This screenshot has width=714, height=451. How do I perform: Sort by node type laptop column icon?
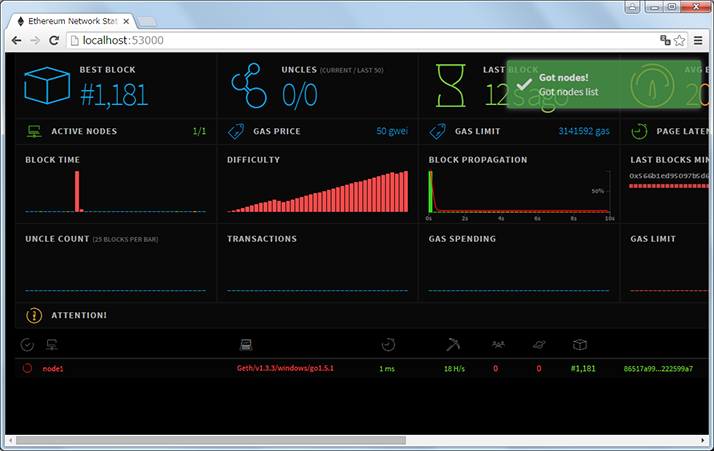(244, 345)
